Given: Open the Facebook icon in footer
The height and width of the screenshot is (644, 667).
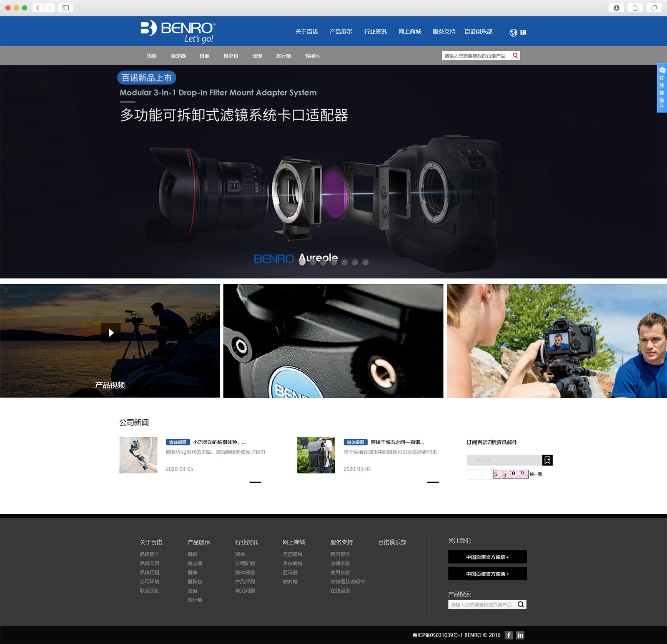Looking at the screenshot, I should pos(509,635).
